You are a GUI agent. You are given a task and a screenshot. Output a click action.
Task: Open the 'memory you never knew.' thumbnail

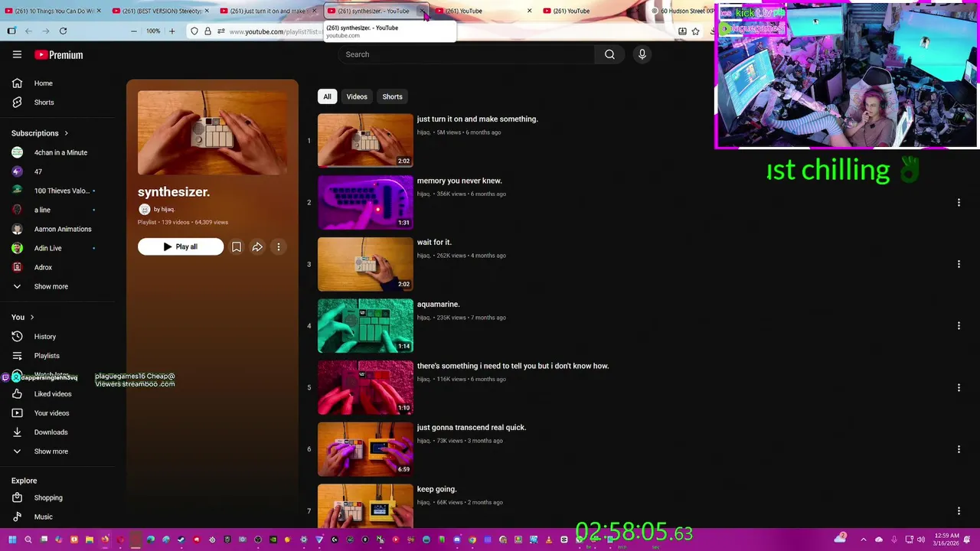click(365, 203)
